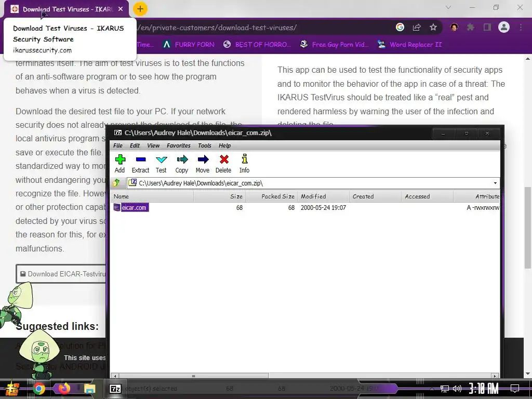Open the FURRY PORN bookmark
This screenshot has width=532, height=399.
point(189,45)
